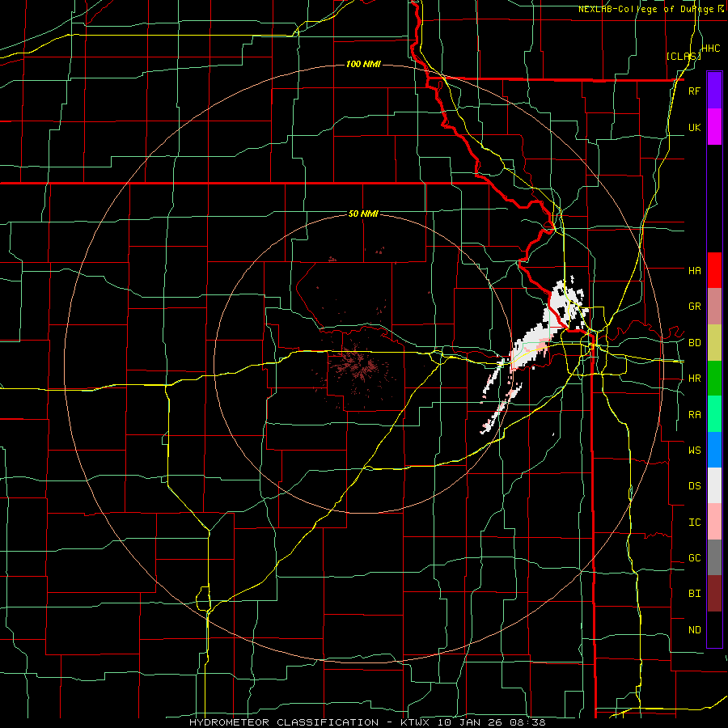Select the WS blue legend swatch
This screenshot has height=728, width=728.
click(x=714, y=450)
